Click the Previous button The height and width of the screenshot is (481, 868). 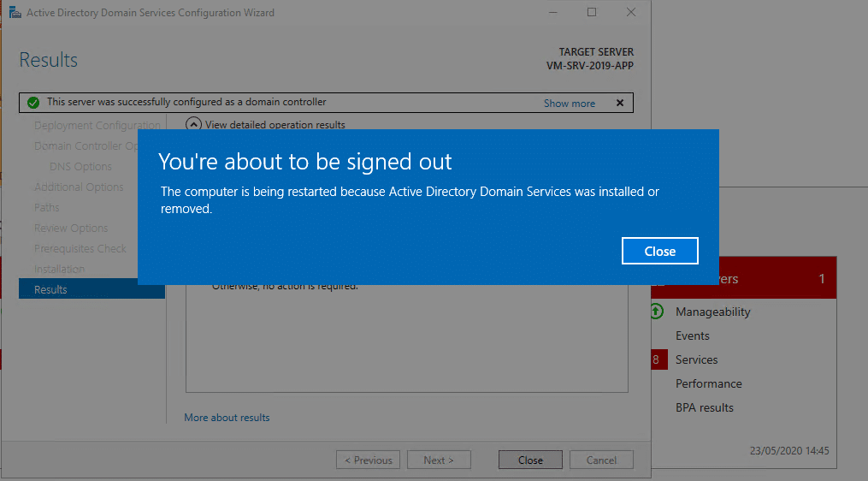pos(368,460)
